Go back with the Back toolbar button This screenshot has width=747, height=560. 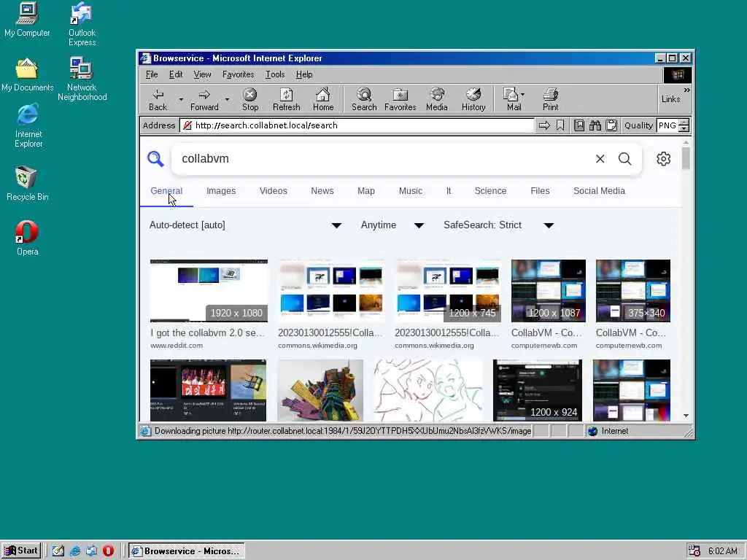(158, 99)
